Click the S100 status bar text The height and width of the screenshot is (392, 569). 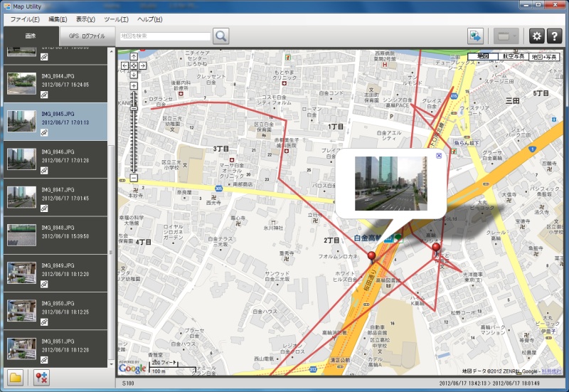[128, 383]
